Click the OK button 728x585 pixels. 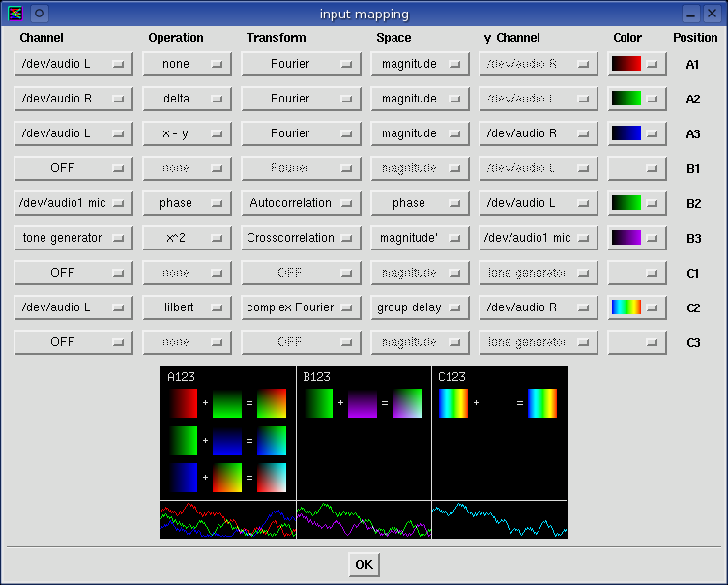364,565
